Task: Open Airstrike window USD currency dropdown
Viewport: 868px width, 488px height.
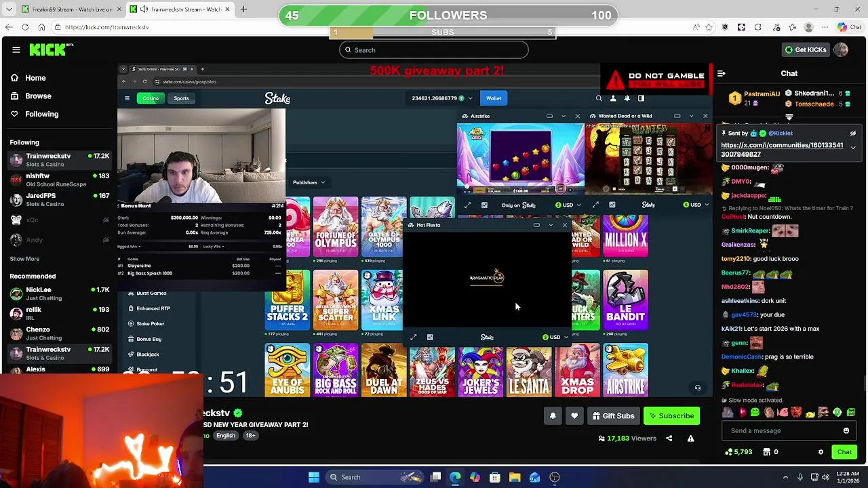Action: pos(568,205)
